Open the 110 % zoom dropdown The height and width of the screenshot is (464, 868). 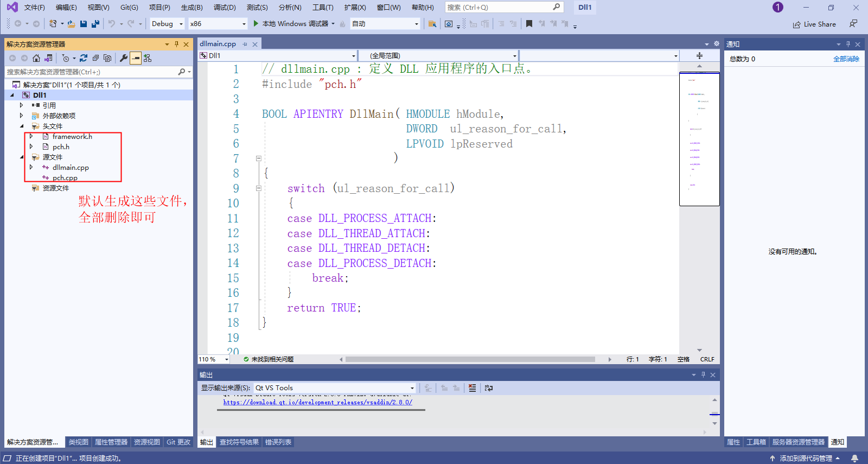click(214, 359)
